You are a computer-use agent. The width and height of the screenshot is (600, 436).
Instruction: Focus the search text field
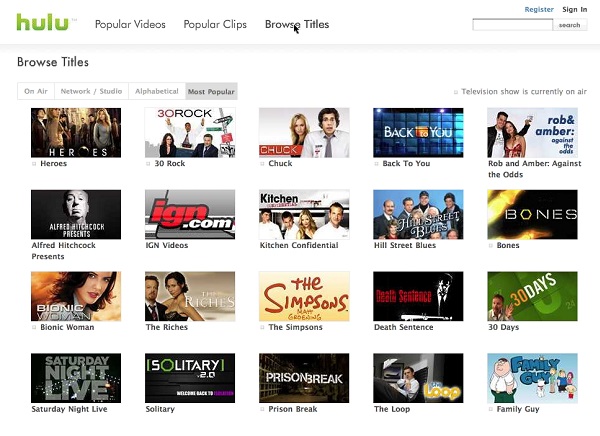513,25
